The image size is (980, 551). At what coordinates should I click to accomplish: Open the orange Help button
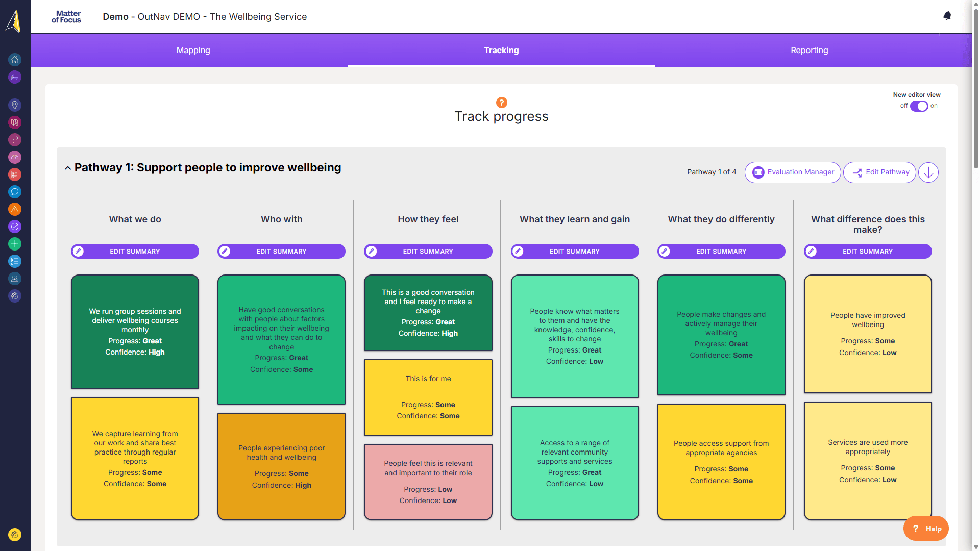coord(926,529)
